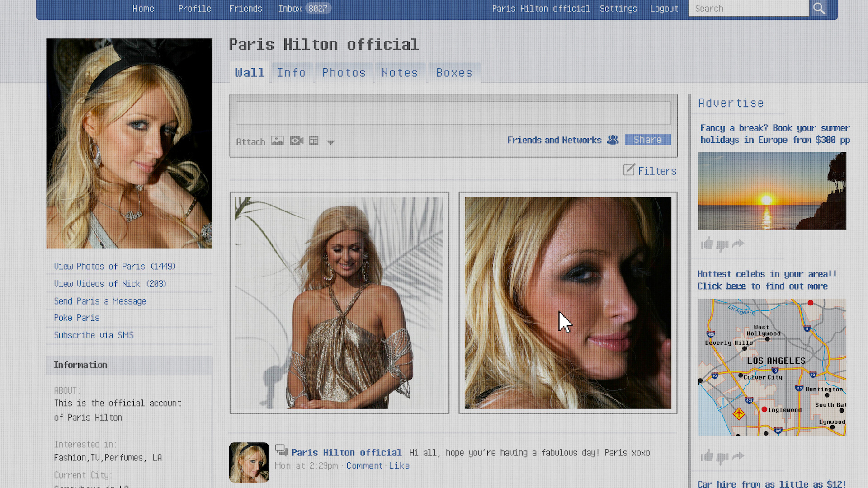Image resolution: width=868 pixels, height=488 pixels.
Task: Select the Wall tab
Action: click(250, 73)
